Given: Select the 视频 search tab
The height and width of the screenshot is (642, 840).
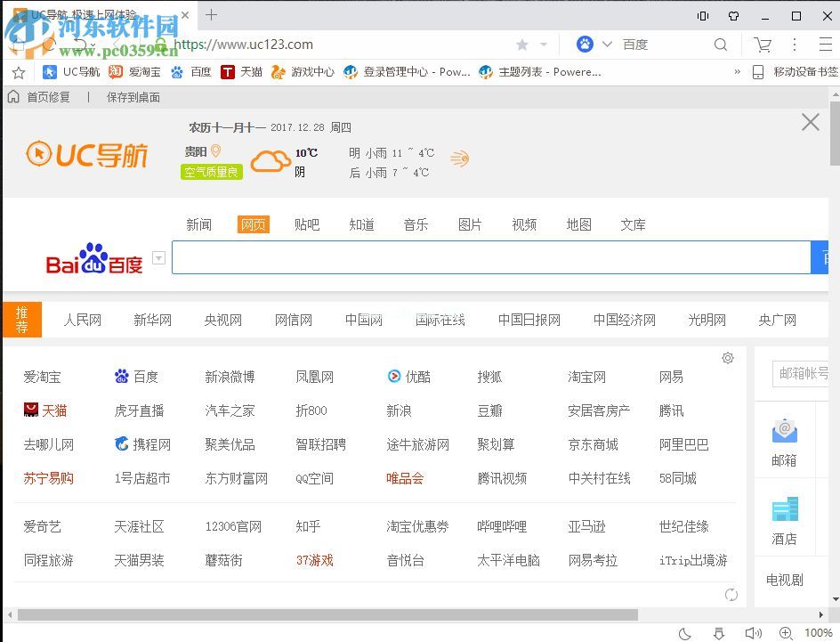Looking at the screenshot, I should 524,224.
